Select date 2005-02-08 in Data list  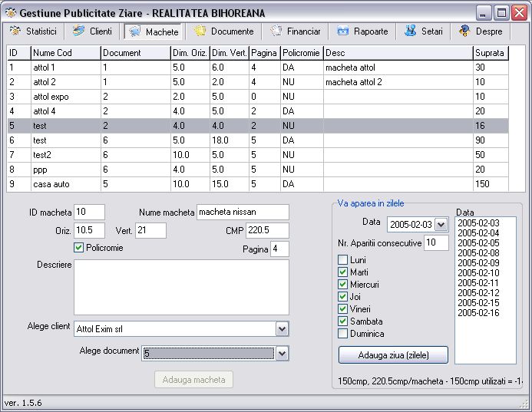(477, 252)
